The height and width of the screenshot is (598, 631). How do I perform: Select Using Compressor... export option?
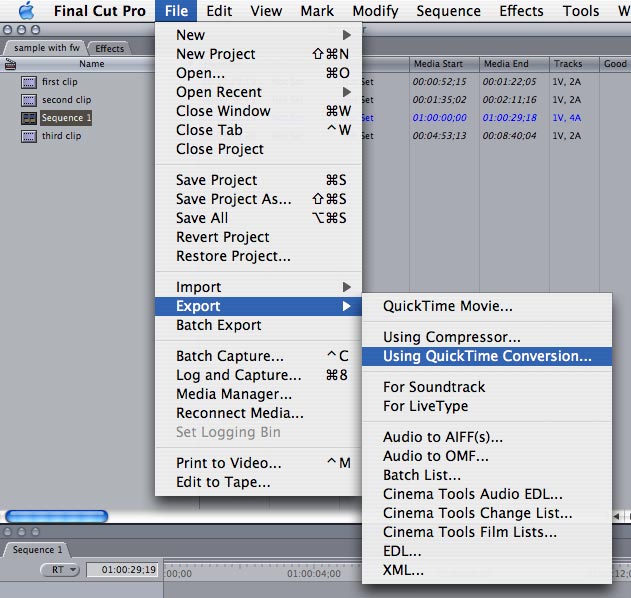click(487, 337)
